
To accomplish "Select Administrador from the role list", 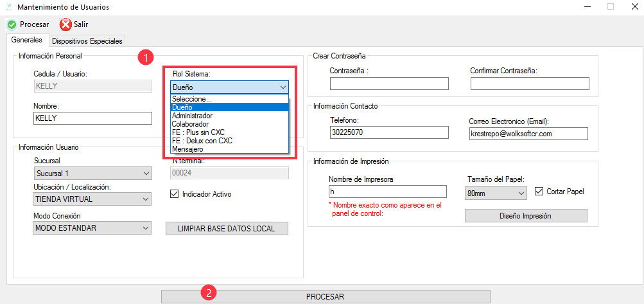I will 193,116.
